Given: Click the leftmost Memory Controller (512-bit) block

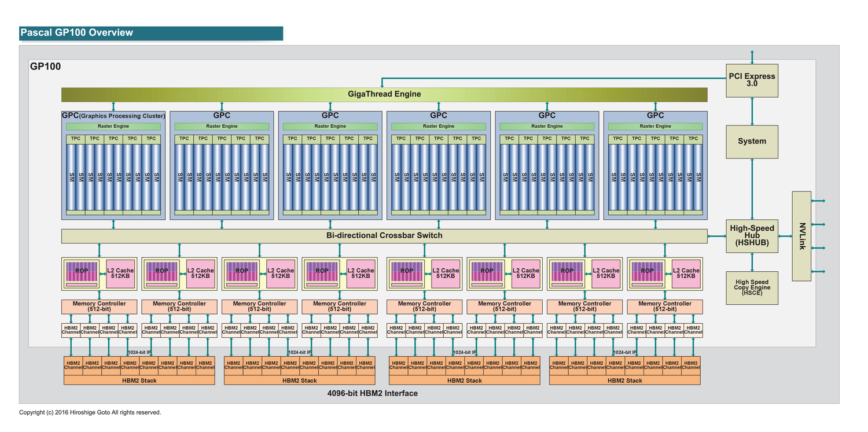Looking at the screenshot, I should (99, 307).
